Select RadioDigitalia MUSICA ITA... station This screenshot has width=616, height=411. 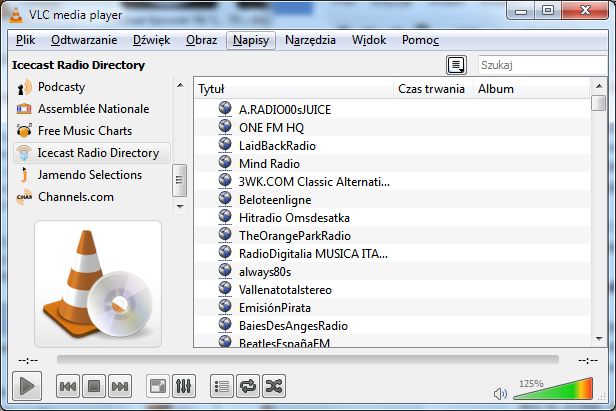click(x=392, y=254)
